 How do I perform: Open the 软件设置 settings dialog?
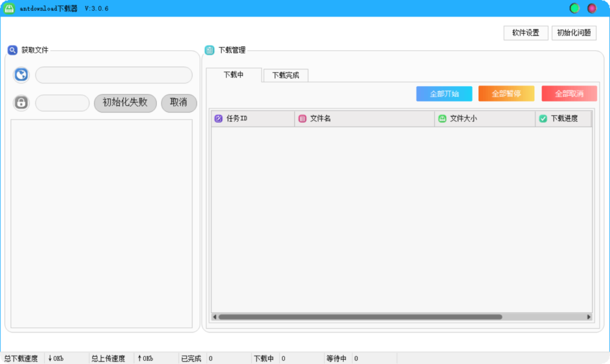pyautogui.click(x=525, y=33)
